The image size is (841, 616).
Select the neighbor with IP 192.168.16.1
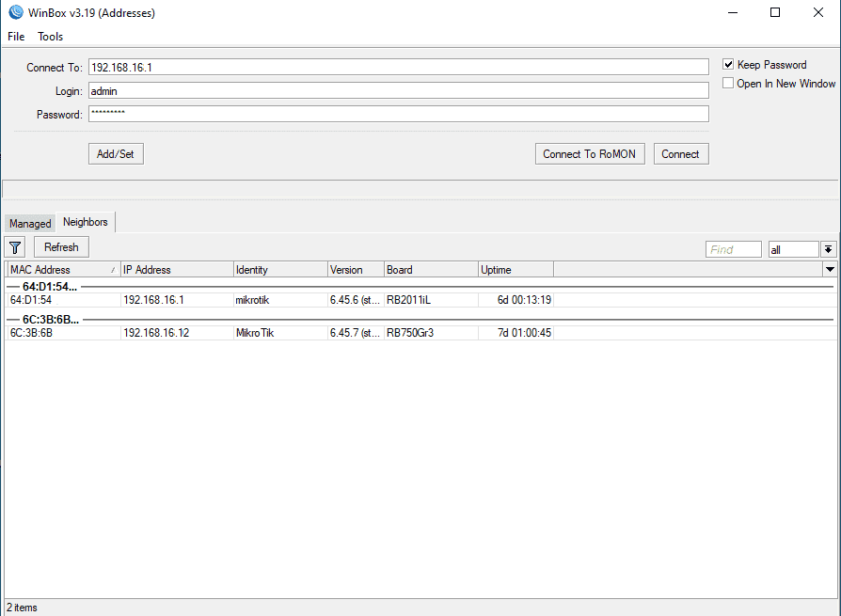153,300
